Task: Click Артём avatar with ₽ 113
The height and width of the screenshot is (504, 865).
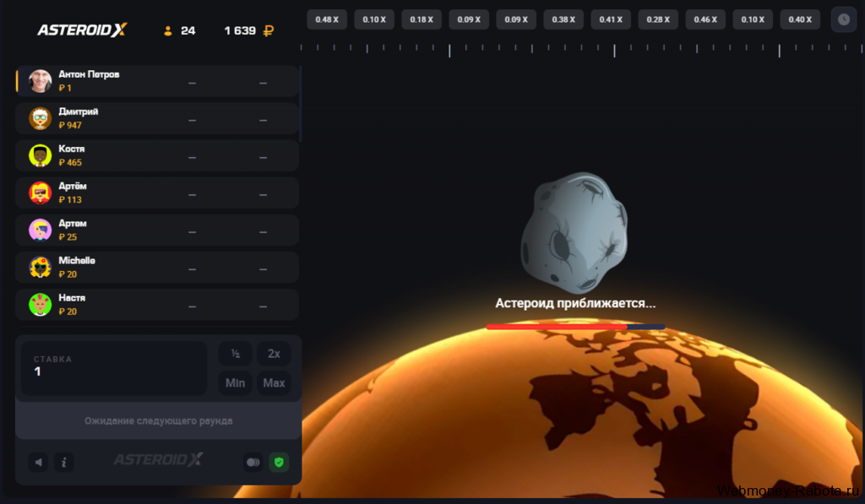Action: pos(41,193)
